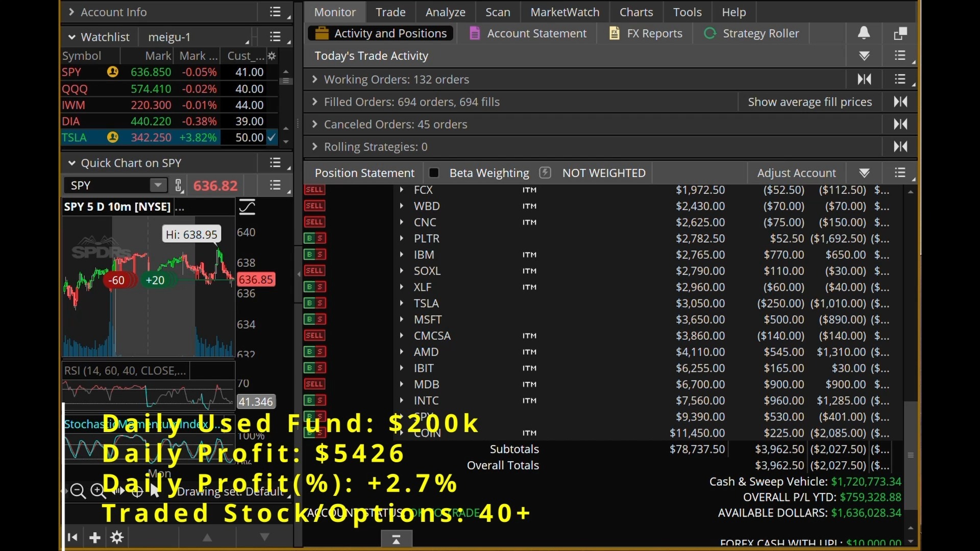Collapse the Quick Chart on SPY section
Viewport: 980px width, 551px height.
[x=71, y=163]
